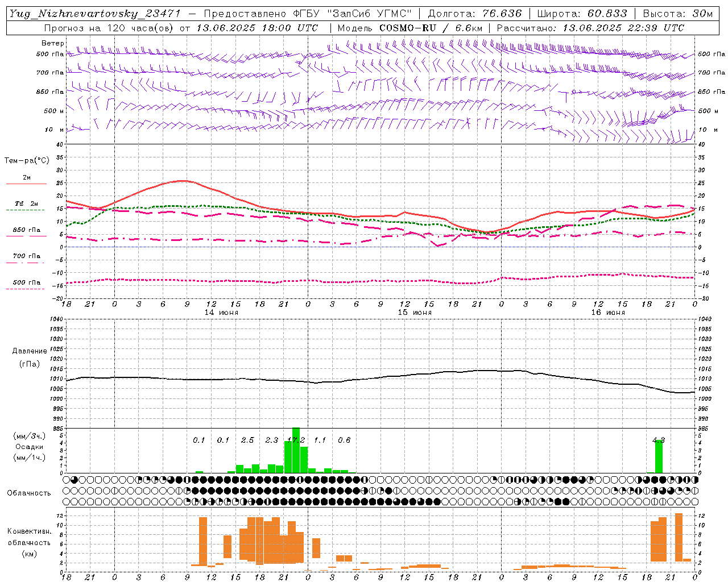The width and height of the screenshot is (728, 582).
Task: Click the green precipitation bar below 4.3
Action: tap(659, 456)
